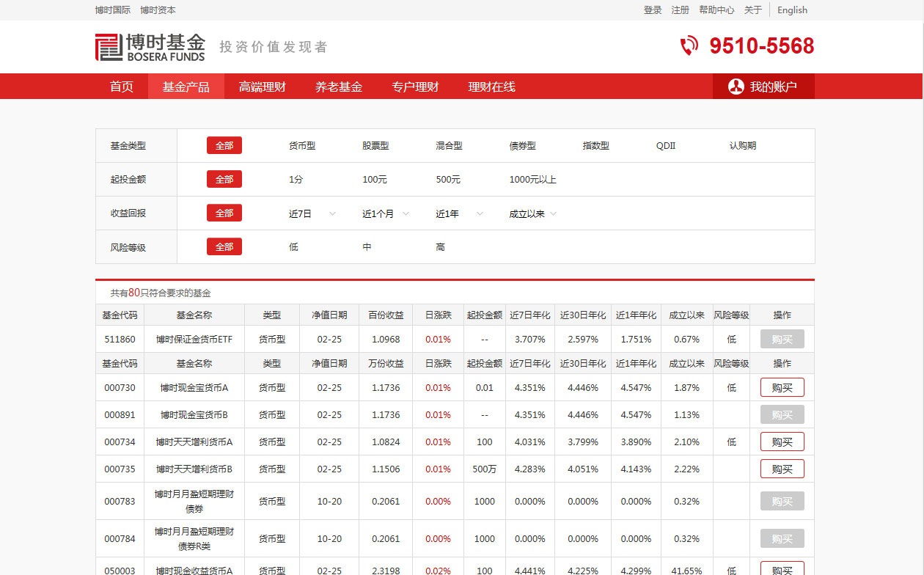
Task: Select 全部 in the 收益回报 filter
Action: [x=224, y=213]
